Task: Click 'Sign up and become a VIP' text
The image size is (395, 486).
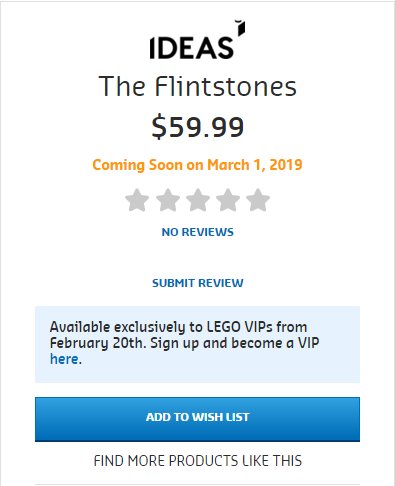Action: (x=235, y=343)
